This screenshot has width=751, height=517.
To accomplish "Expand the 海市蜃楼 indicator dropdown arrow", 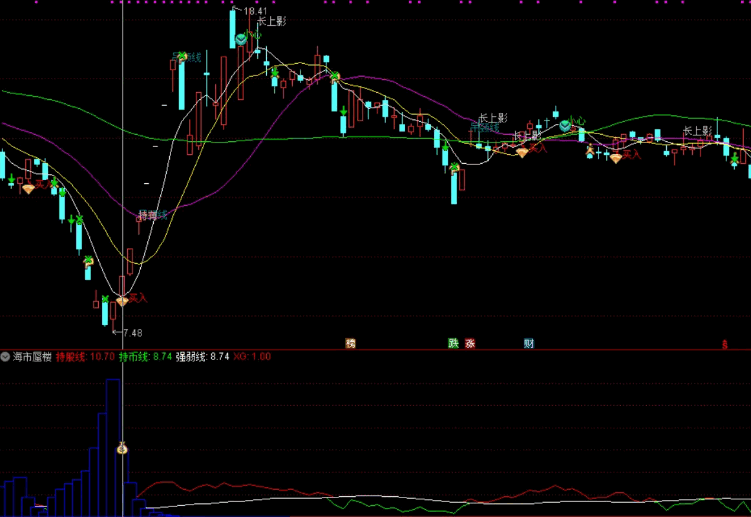I will 6,356.
